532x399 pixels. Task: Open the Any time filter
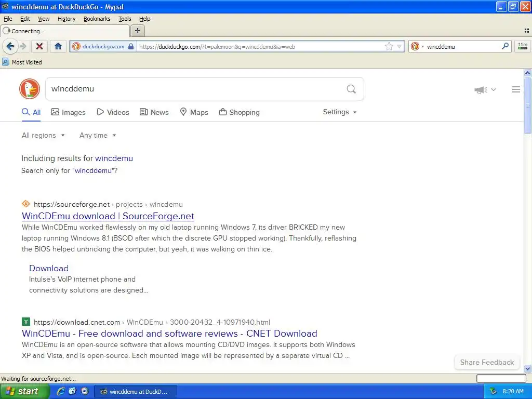[x=98, y=136]
